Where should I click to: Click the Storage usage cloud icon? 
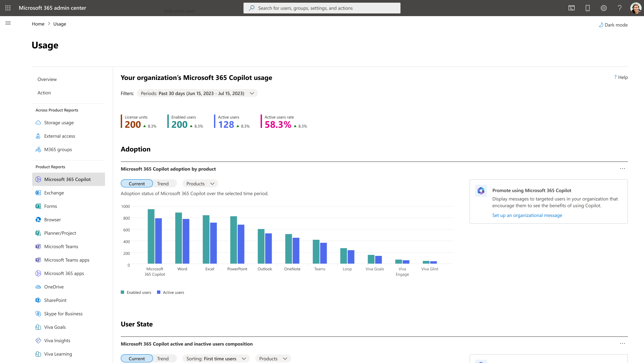point(38,123)
